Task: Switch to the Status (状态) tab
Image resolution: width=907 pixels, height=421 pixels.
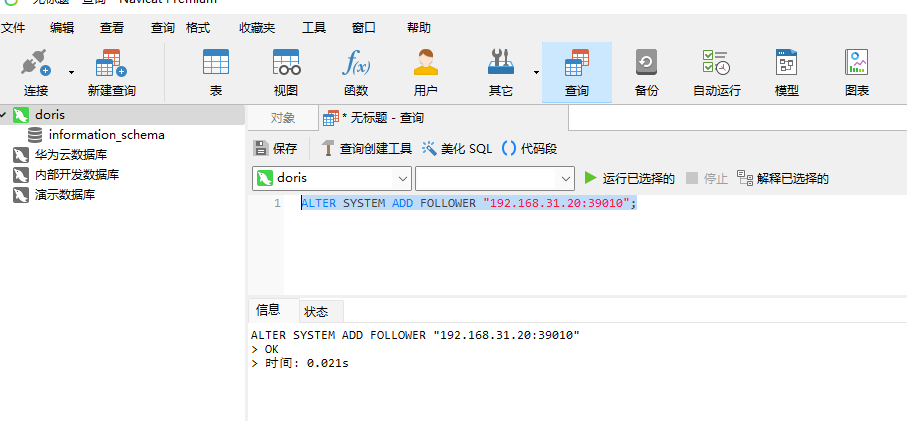Action: pyautogui.click(x=316, y=311)
